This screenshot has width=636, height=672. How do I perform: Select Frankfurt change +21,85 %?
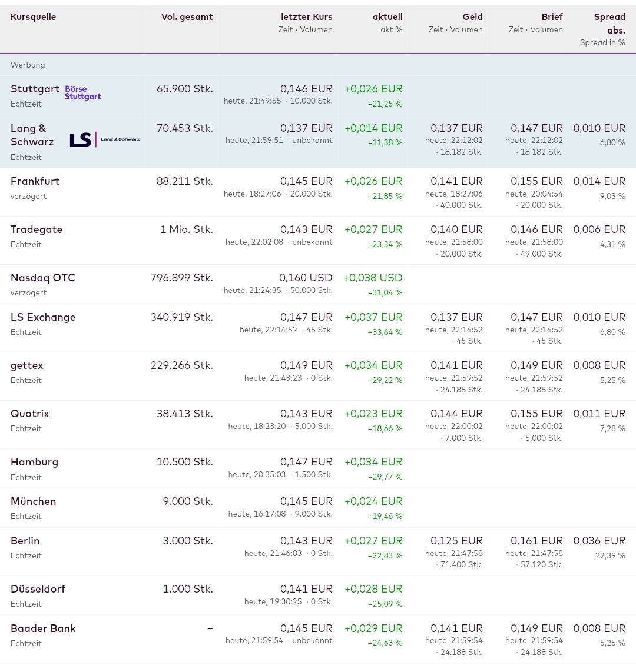point(385,197)
